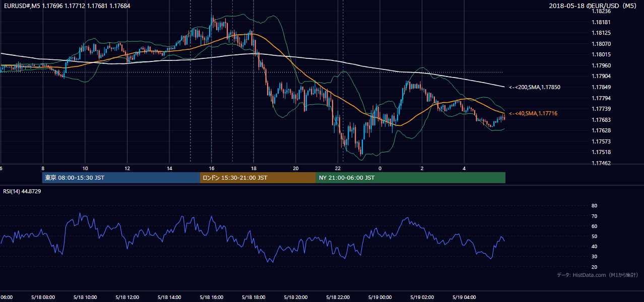Click price level 1.17904 on the axis
Image resolution: width=644 pixels, height=302 pixels.
[x=601, y=76]
